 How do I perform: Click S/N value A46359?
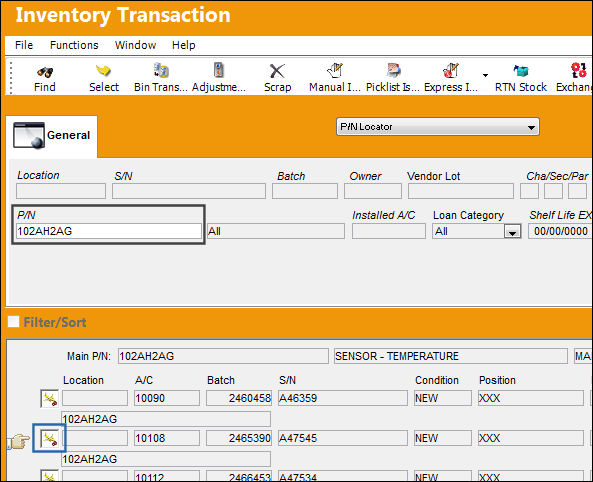343,398
